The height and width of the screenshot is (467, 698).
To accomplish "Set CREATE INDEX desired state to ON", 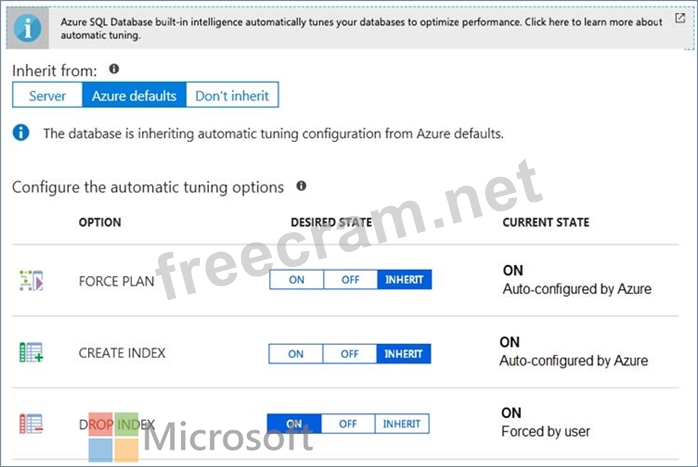I will (296, 354).
